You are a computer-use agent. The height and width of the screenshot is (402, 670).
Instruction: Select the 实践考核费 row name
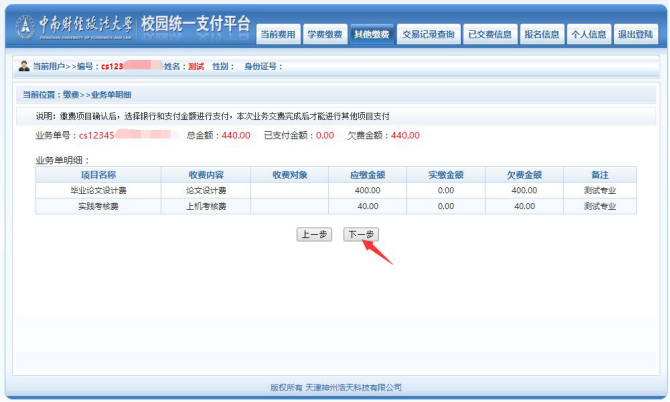click(98, 206)
